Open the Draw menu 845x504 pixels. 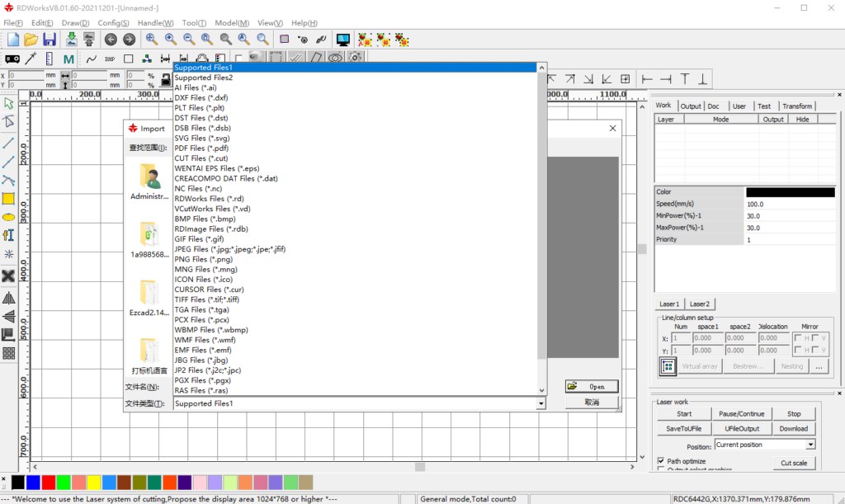tap(75, 23)
